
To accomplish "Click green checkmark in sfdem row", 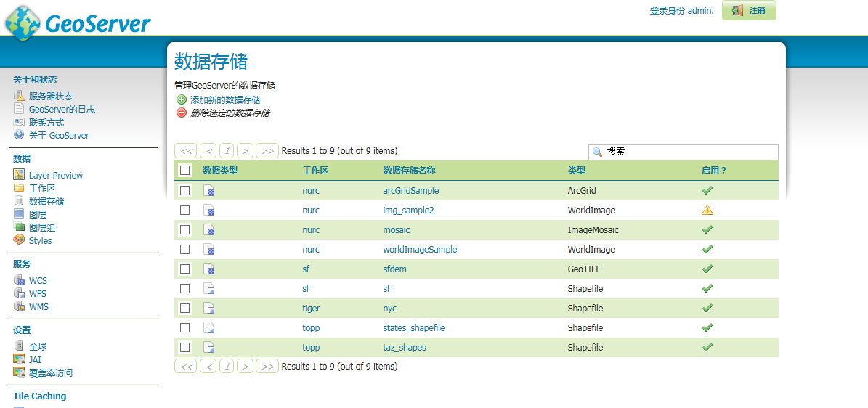I will (707, 269).
